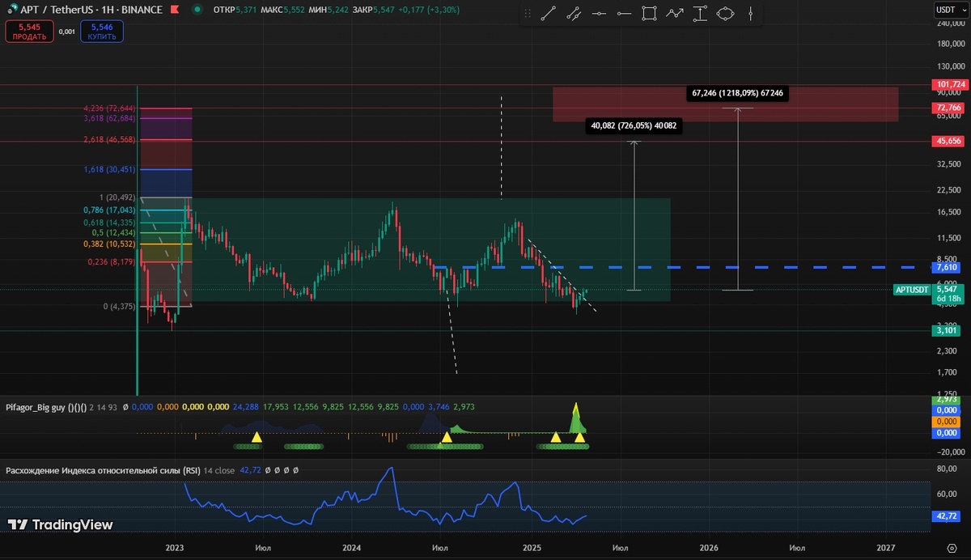971x560 pixels.
Task: Choose the horizontal line tool icon
Action: [x=599, y=13]
